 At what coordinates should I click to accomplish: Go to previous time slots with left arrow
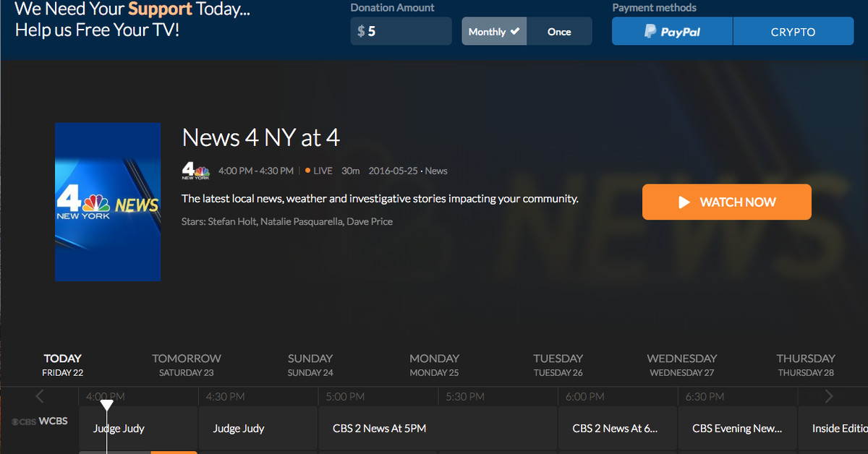click(40, 396)
